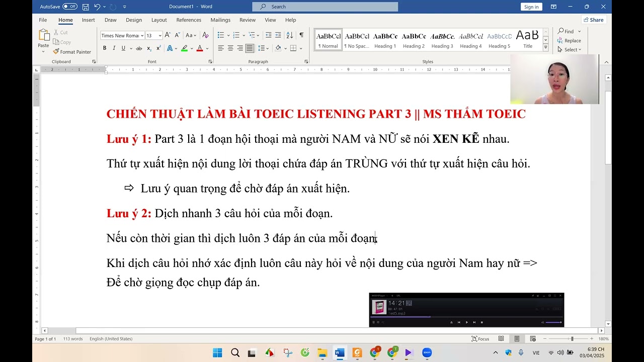Viewport: 644px width, 362px height.
Task: Expand the Styles gallery more arrow
Action: (545, 47)
